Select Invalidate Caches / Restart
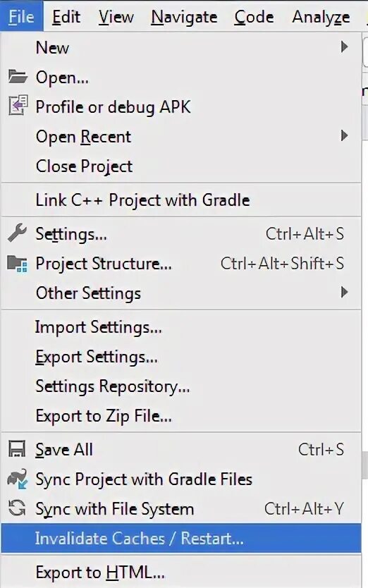 (180, 539)
